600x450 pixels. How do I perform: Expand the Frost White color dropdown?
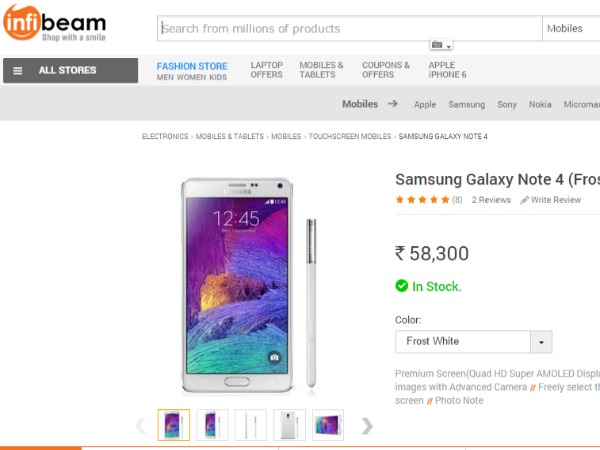tap(541, 342)
